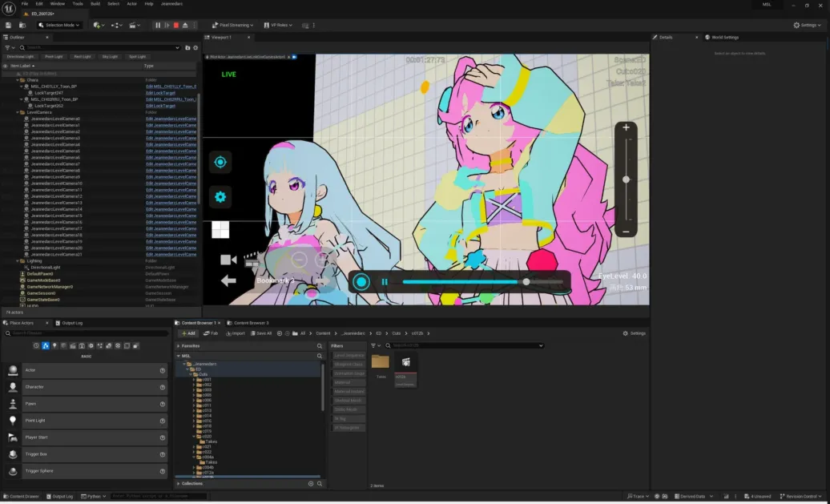Select the Takes folder thumbnail in Content Browser
The image size is (830, 504).
click(x=380, y=361)
